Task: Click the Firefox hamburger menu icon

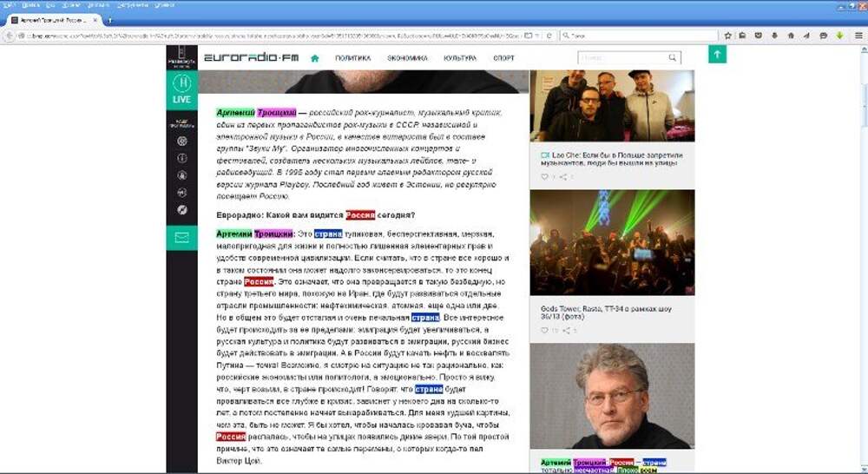Action: tap(858, 36)
